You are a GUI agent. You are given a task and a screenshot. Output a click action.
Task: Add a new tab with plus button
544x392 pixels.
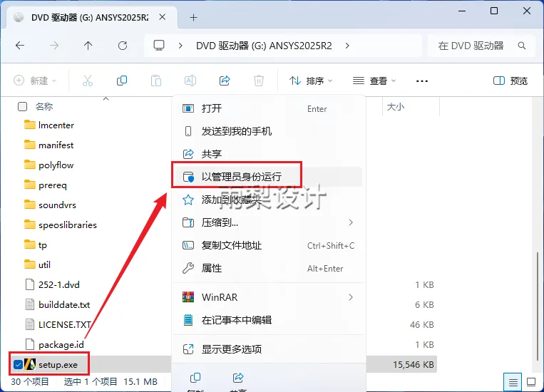194,17
